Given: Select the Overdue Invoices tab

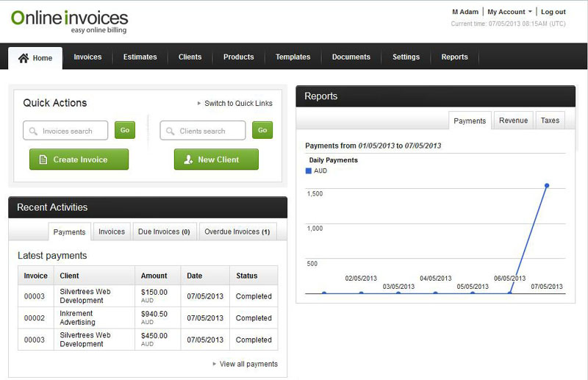Looking at the screenshot, I should (x=237, y=232).
